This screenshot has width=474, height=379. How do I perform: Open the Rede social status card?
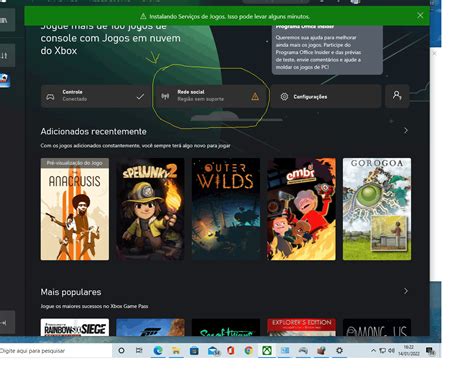211,96
